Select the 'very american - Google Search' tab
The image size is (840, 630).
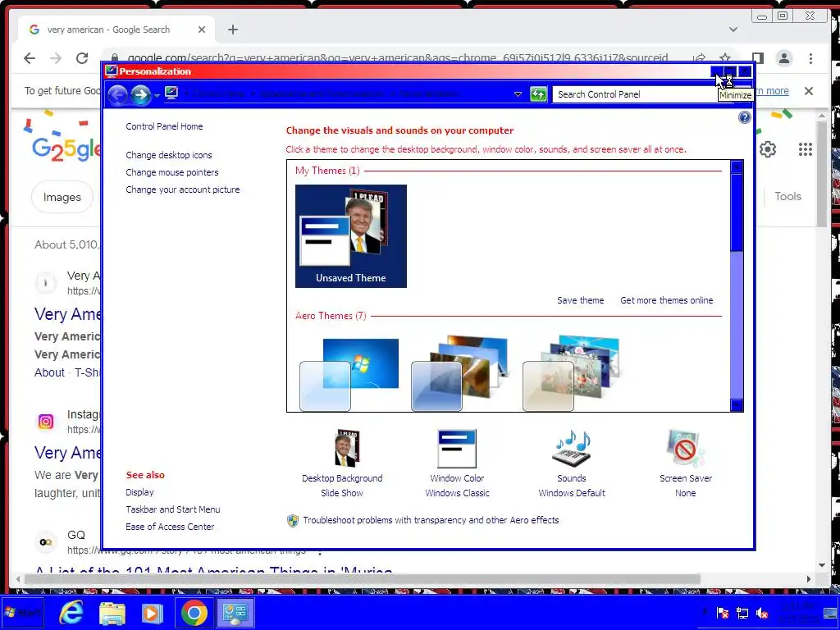(x=116, y=30)
